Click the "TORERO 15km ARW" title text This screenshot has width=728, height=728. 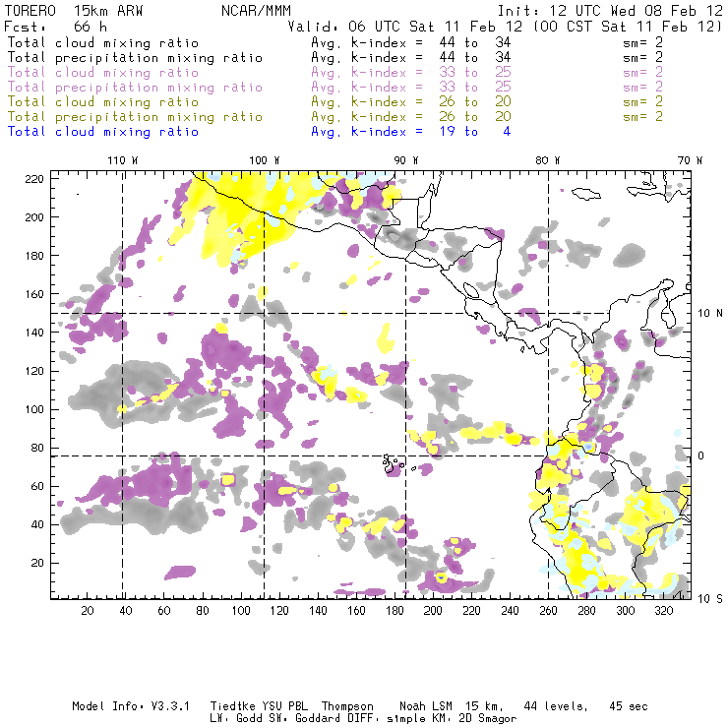click(x=74, y=11)
